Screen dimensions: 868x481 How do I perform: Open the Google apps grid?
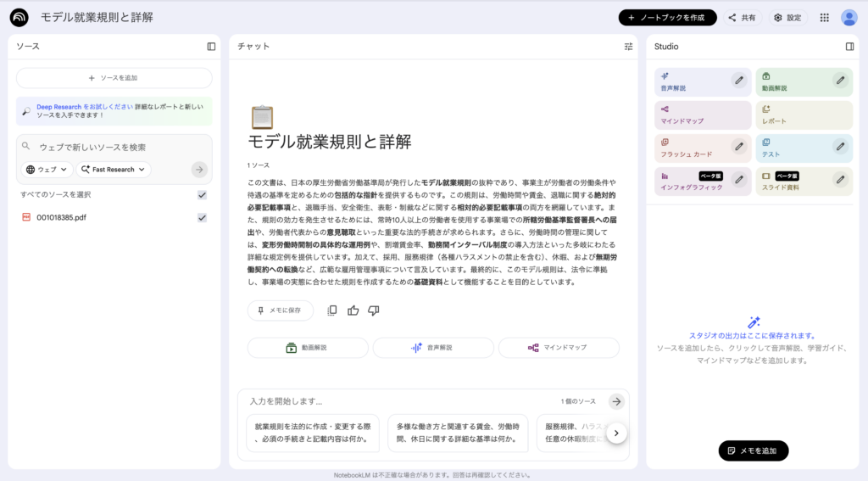pyautogui.click(x=824, y=18)
